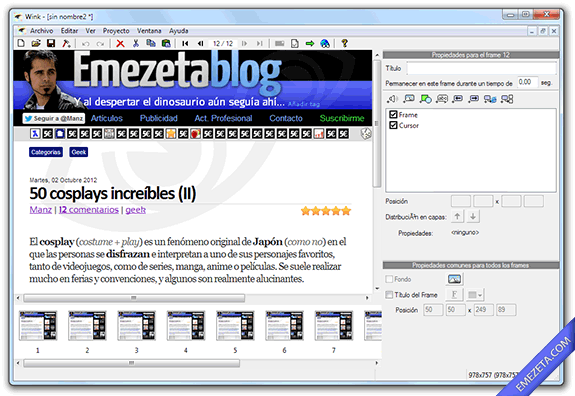Add a Goto URL button
This screenshot has width=575, height=396.
(x=490, y=99)
